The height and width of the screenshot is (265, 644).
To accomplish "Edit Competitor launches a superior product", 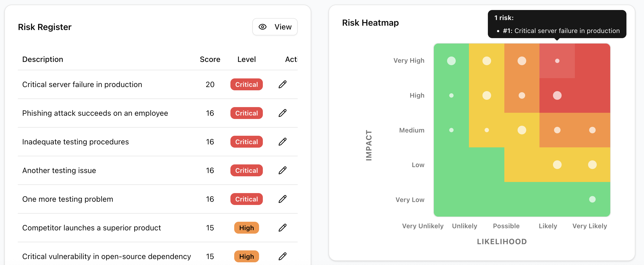I will tap(282, 228).
